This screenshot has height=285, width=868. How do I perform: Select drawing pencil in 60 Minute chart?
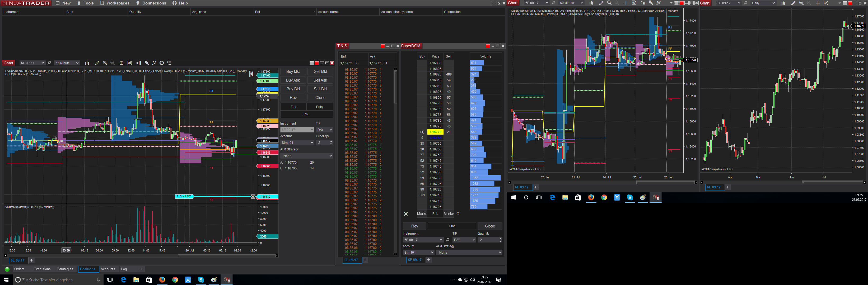tap(601, 3)
